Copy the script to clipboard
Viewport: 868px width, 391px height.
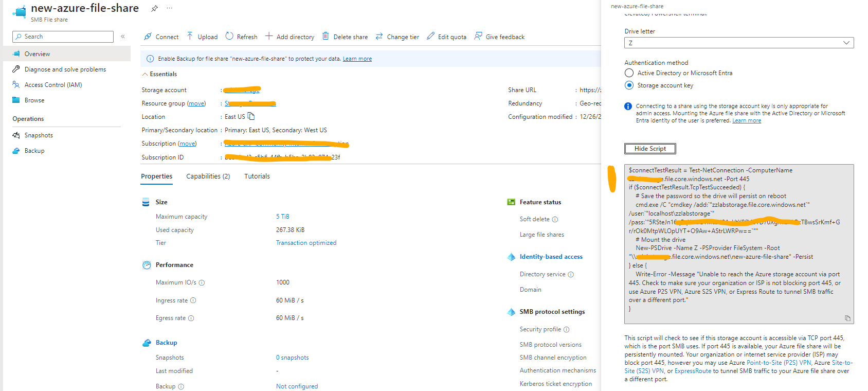847,318
